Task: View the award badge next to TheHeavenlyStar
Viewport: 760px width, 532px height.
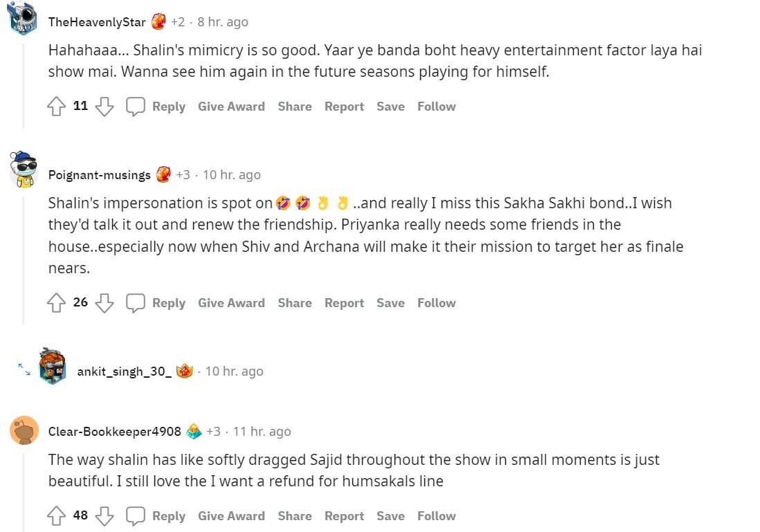Action: [158, 20]
